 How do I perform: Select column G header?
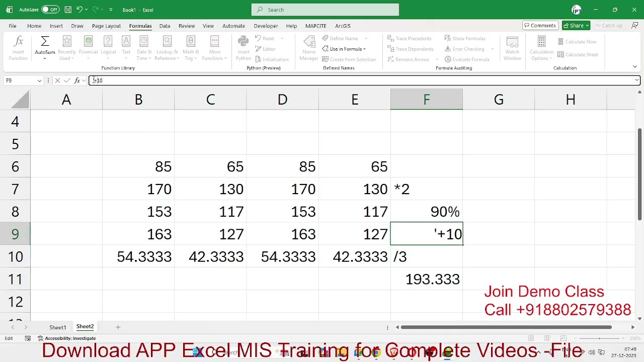[499, 100]
